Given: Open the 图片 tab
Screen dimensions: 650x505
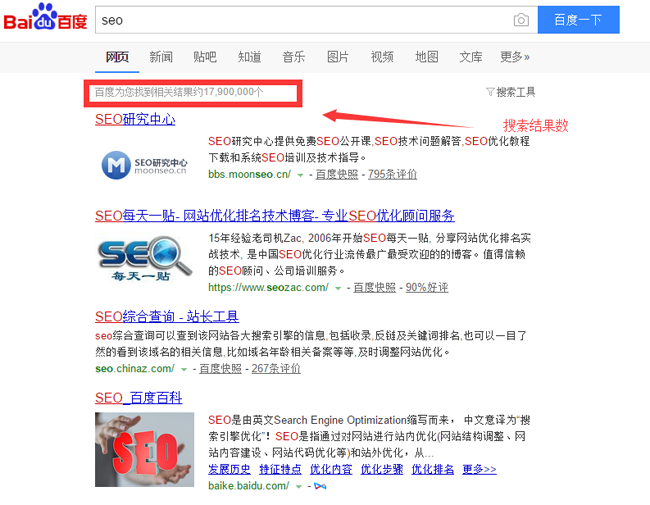Looking at the screenshot, I should (x=337, y=57).
